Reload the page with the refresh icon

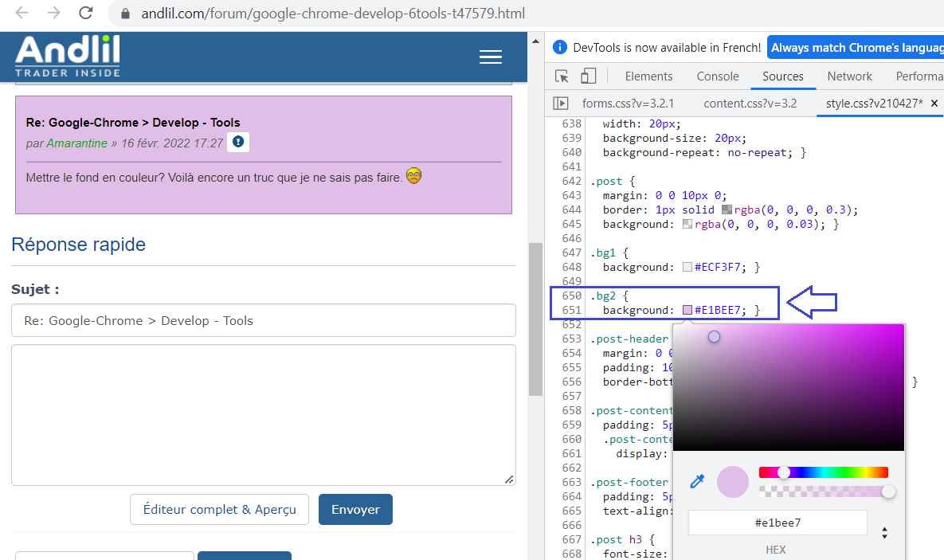pyautogui.click(x=85, y=13)
